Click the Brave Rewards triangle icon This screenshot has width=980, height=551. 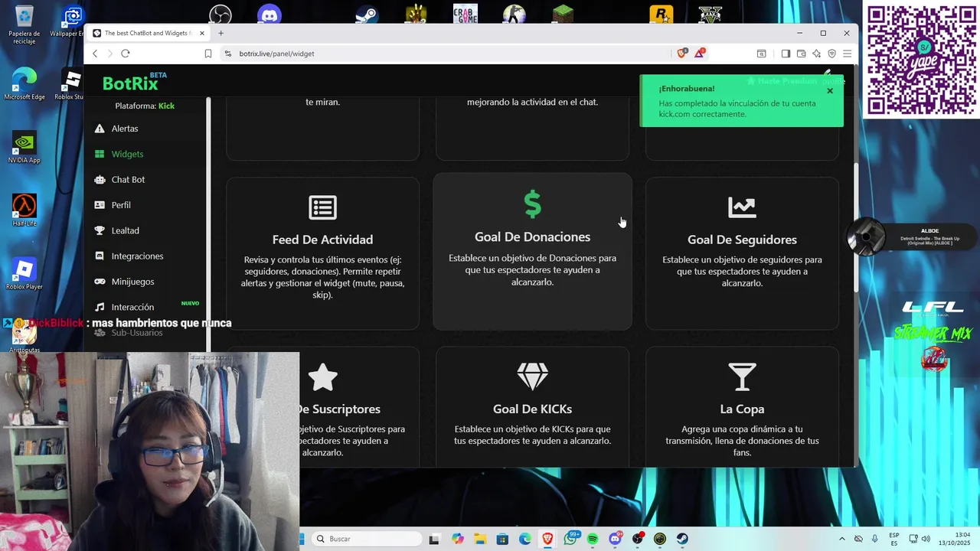pyautogui.click(x=700, y=53)
